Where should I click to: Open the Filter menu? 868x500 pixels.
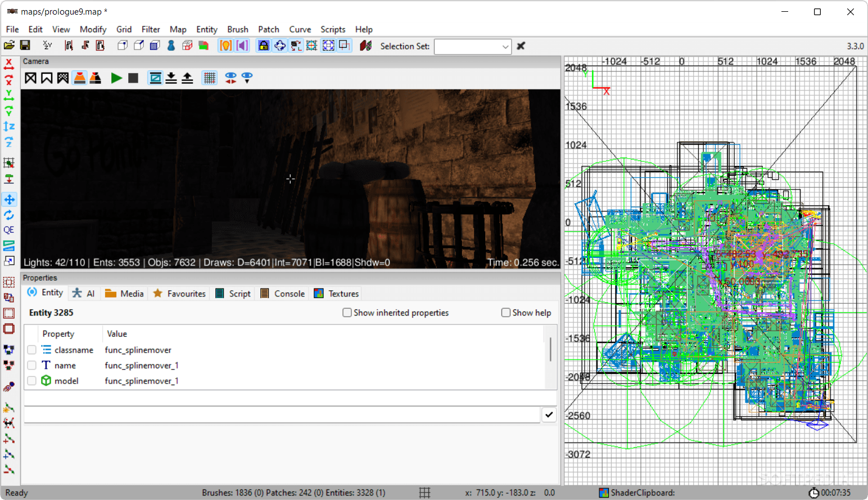point(151,29)
